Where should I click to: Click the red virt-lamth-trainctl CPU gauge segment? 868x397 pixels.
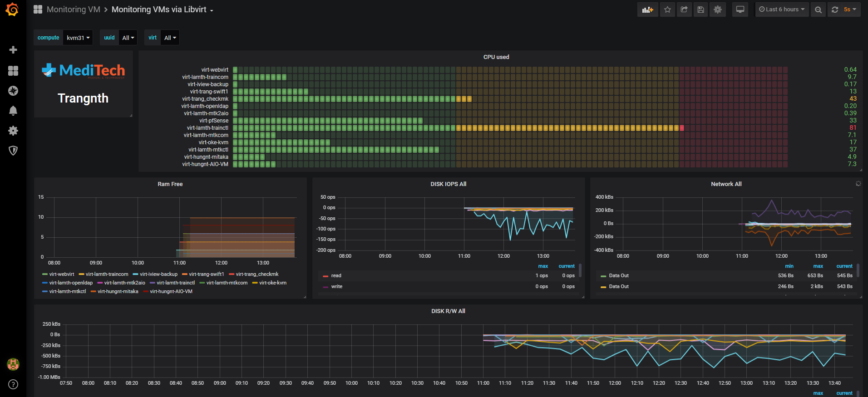point(682,128)
